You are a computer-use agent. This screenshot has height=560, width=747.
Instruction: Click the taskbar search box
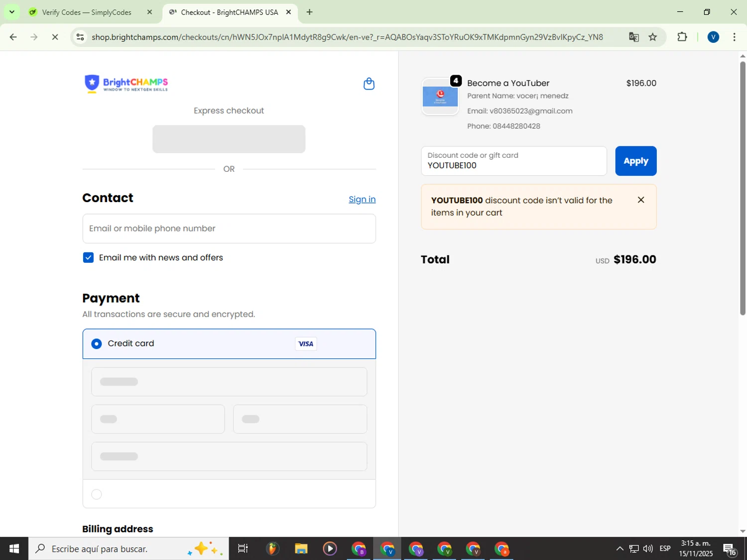coord(128,549)
